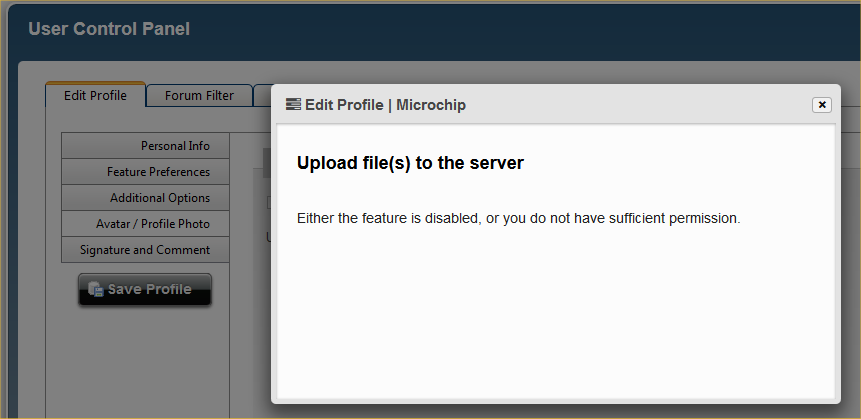The image size is (861, 419).
Task: Open the Forum Filter tab
Action: click(x=199, y=96)
